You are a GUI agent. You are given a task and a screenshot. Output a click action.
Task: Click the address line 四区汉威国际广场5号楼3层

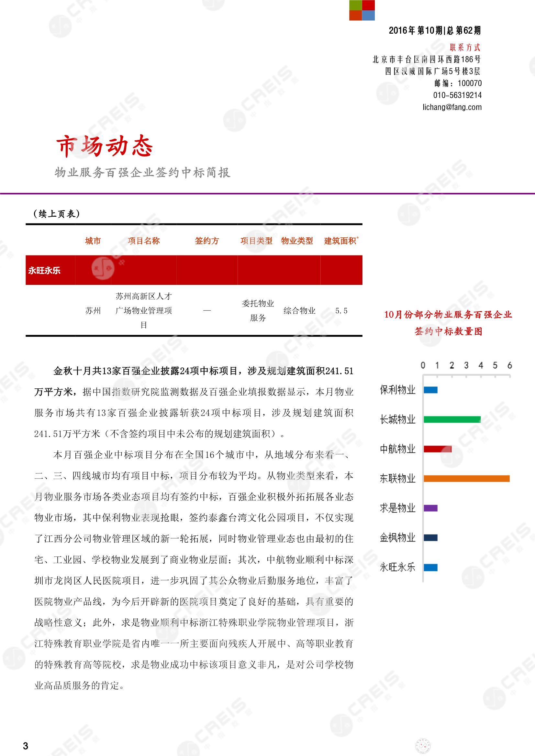[433, 71]
